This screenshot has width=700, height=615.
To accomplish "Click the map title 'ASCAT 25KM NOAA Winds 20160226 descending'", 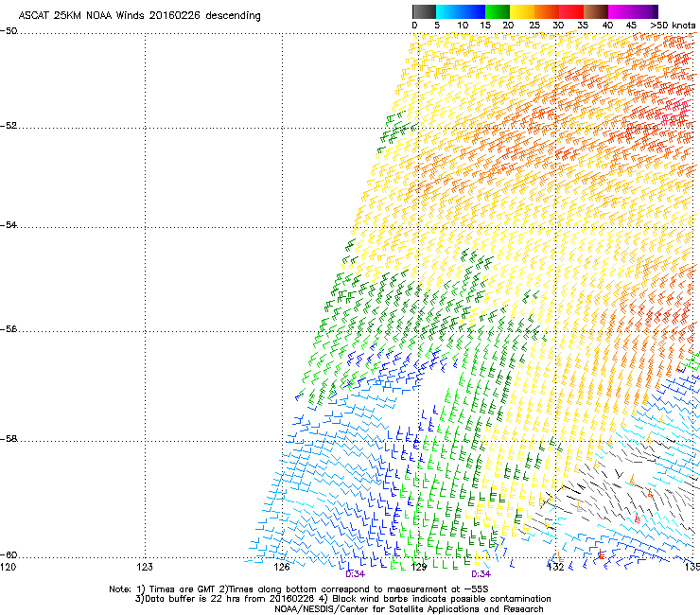I will pyautogui.click(x=139, y=16).
